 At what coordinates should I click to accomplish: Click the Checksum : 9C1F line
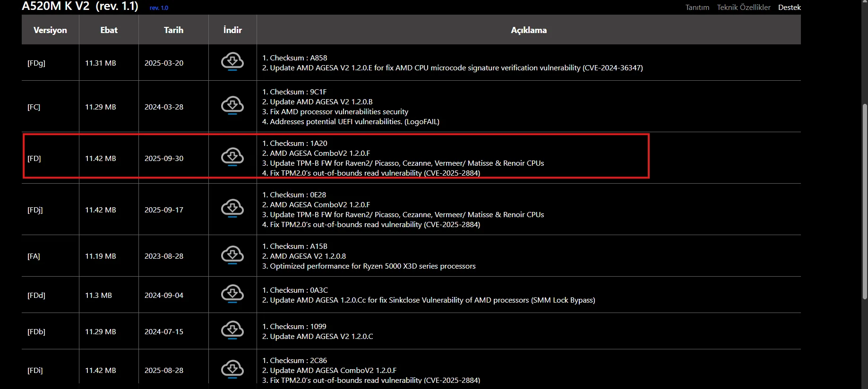(294, 92)
